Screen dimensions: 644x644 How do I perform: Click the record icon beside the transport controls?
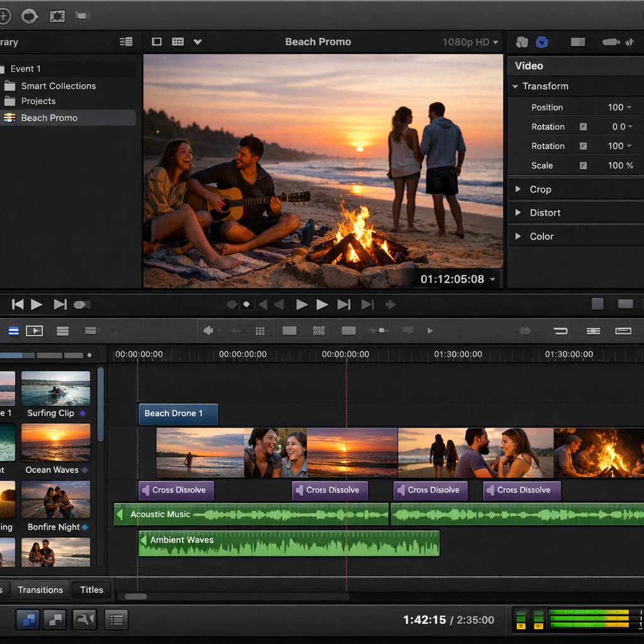(x=82, y=304)
